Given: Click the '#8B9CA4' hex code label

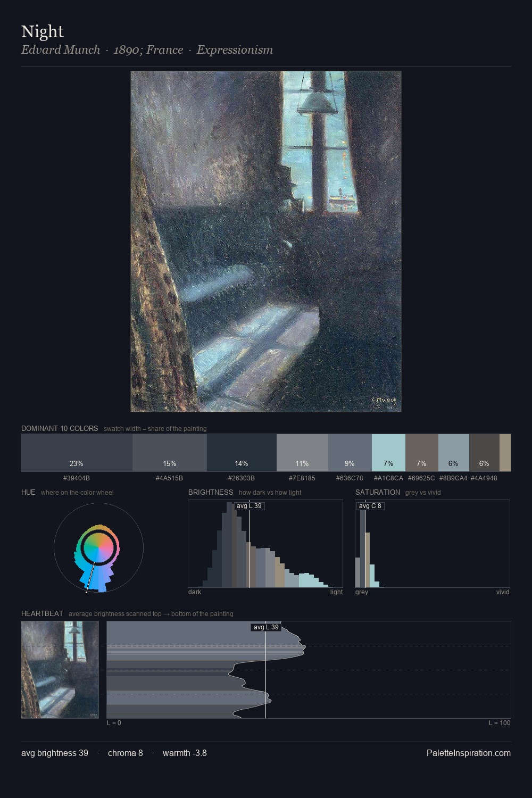Looking at the screenshot, I should point(453,478).
